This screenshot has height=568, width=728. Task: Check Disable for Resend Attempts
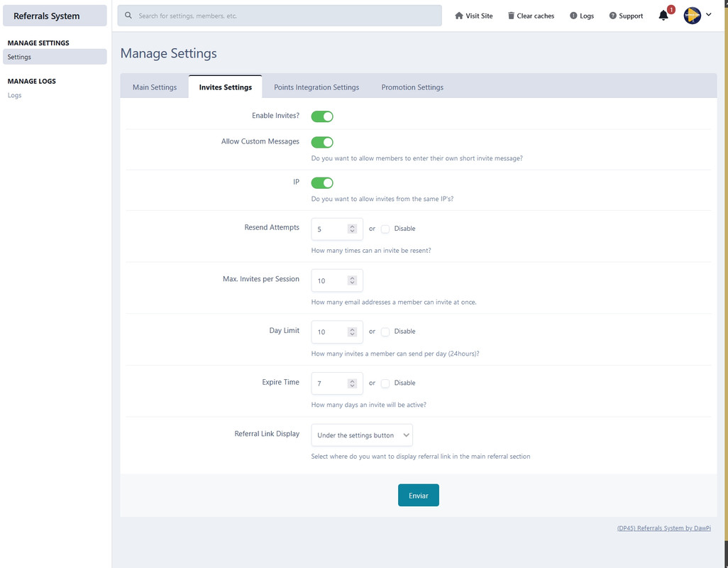(x=385, y=229)
